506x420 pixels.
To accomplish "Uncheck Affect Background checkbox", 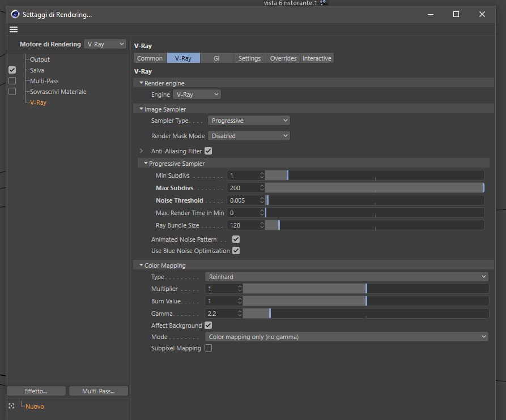I will tap(209, 325).
